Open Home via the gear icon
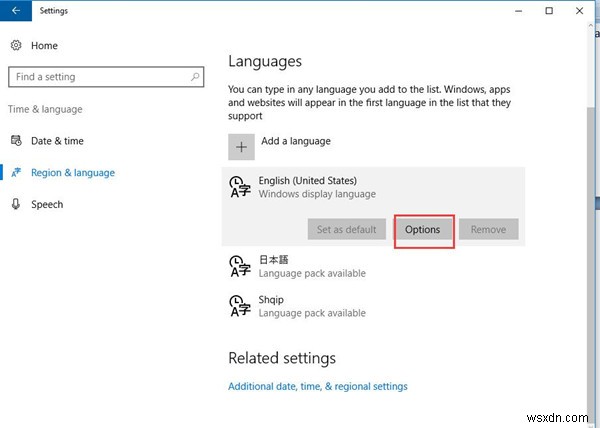The height and width of the screenshot is (428, 600). [16, 45]
